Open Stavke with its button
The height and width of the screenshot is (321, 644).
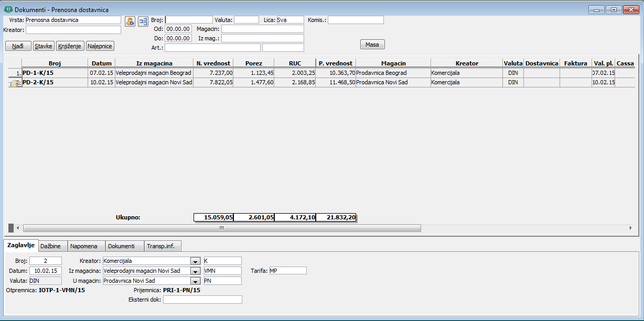(x=44, y=46)
